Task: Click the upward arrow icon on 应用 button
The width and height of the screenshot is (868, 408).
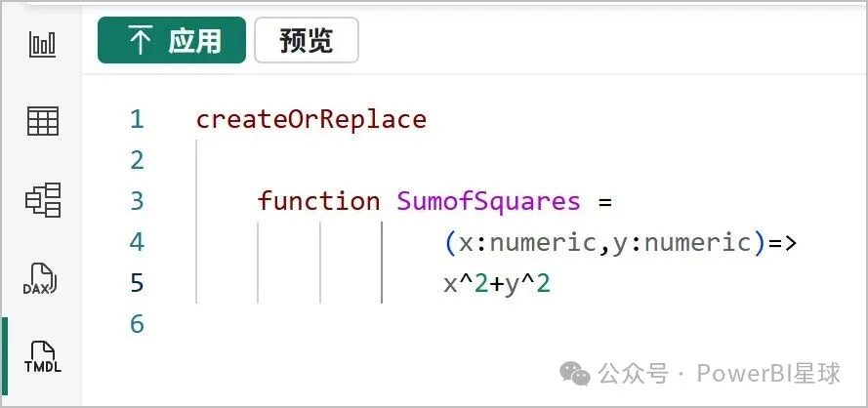Action: click(x=141, y=41)
